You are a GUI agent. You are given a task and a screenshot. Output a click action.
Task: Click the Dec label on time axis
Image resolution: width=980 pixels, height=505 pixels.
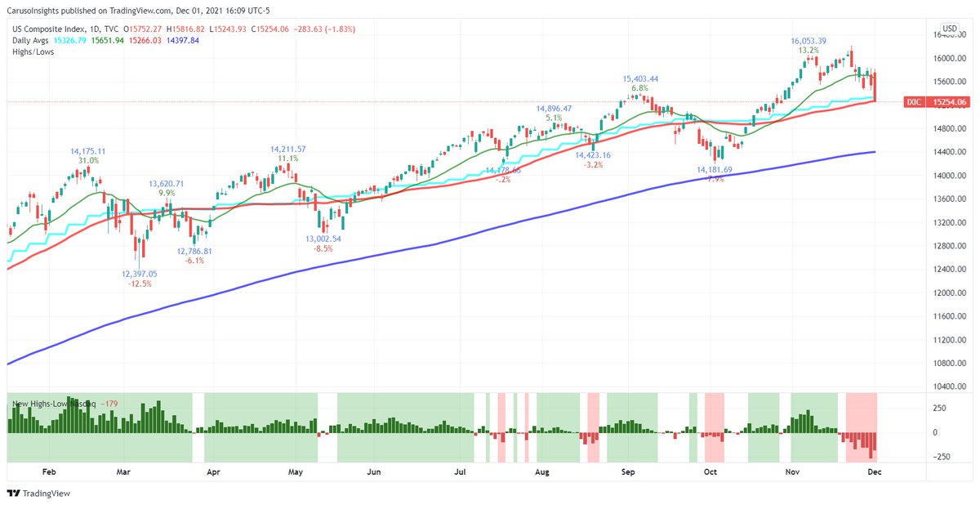[873, 472]
